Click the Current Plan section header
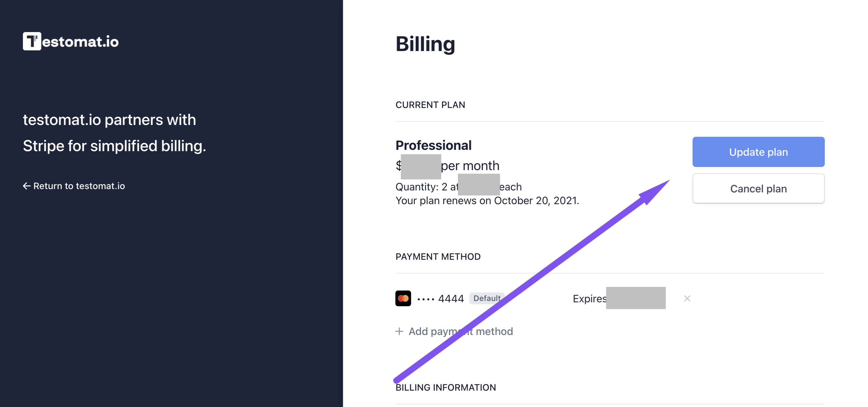868x407 pixels. 430,105
